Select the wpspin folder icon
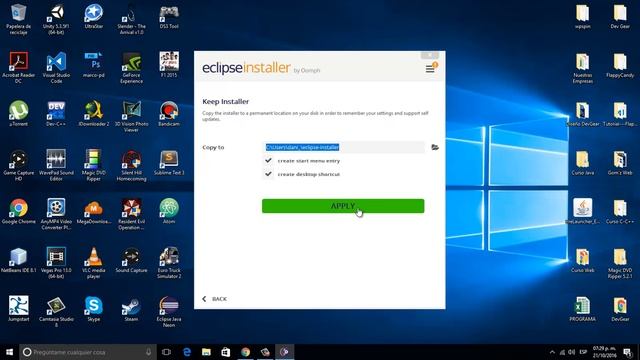640x360 pixels. tap(582, 17)
